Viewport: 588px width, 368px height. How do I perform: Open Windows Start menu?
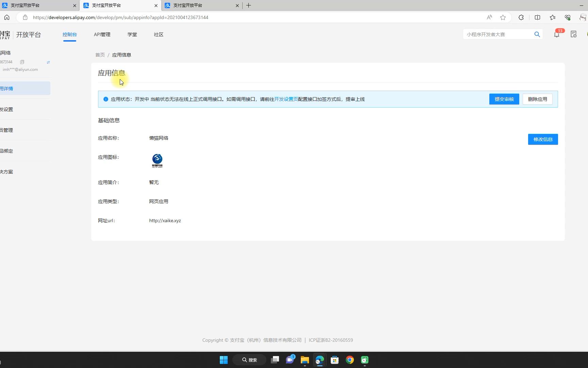point(224,360)
